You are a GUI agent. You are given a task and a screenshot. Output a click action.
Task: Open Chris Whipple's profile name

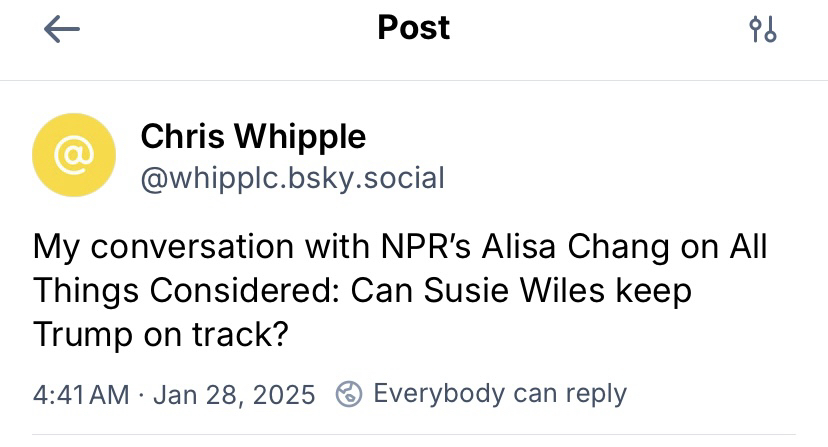pos(253,136)
